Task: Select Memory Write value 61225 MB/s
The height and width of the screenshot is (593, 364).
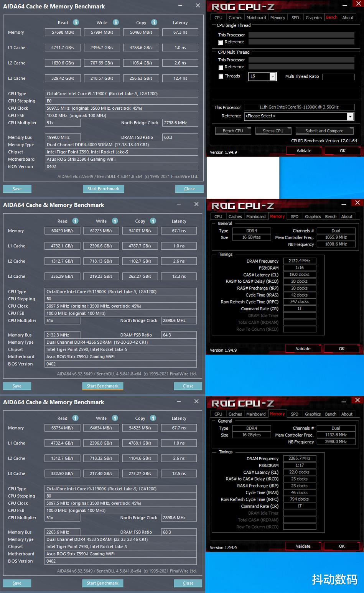Action: (x=101, y=231)
